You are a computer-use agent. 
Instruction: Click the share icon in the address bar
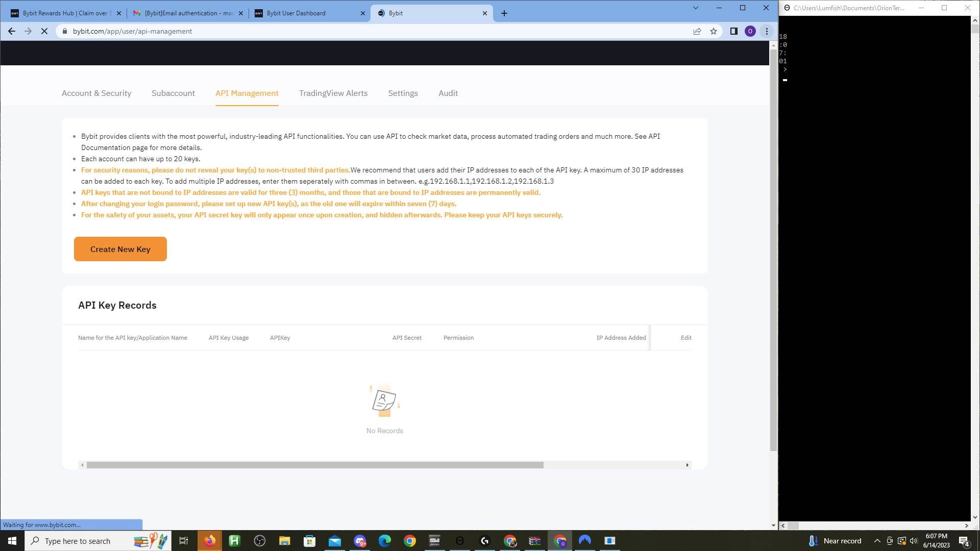(x=697, y=31)
